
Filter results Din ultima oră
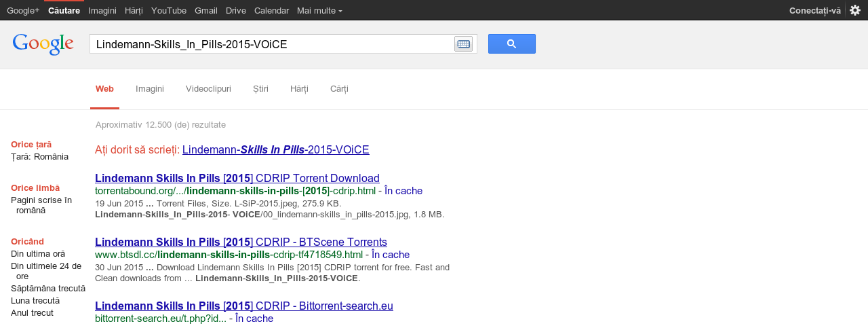pyautogui.click(x=38, y=254)
